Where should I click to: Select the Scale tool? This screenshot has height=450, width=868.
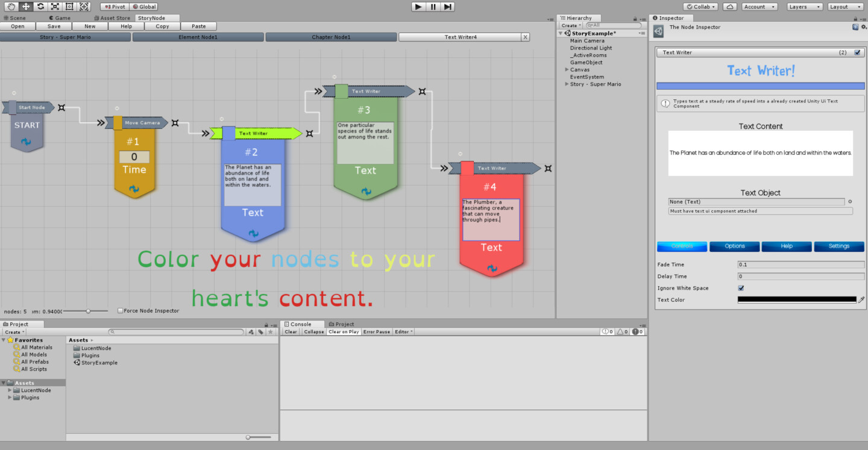(x=54, y=6)
